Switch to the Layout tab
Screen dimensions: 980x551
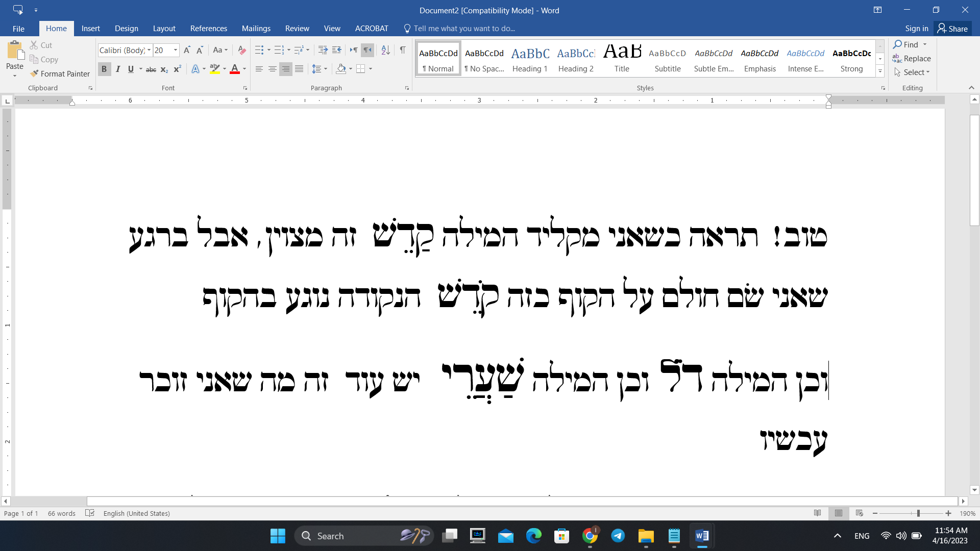tap(164, 29)
